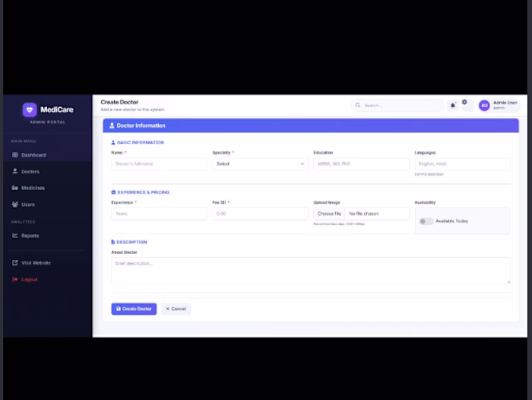Click the Experience Years field
This screenshot has width=532, height=400.
159,214
